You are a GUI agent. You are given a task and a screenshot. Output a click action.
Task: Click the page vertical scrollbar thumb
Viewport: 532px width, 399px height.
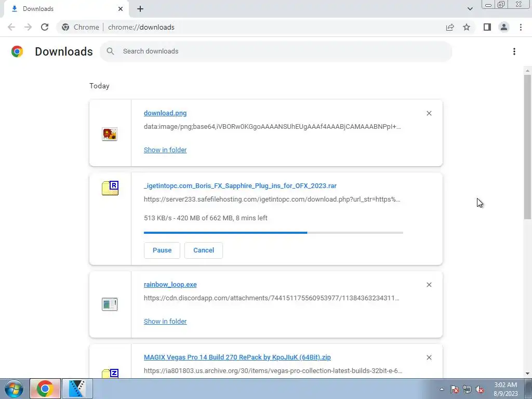pyautogui.click(x=527, y=147)
